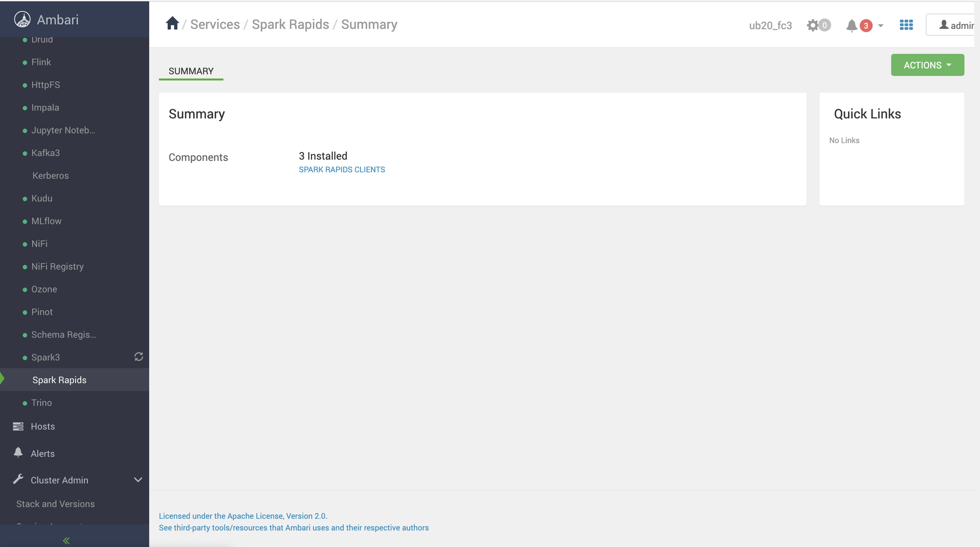This screenshot has height=547, width=980.
Task: Go to dashboard via home icon
Action: click(x=172, y=24)
